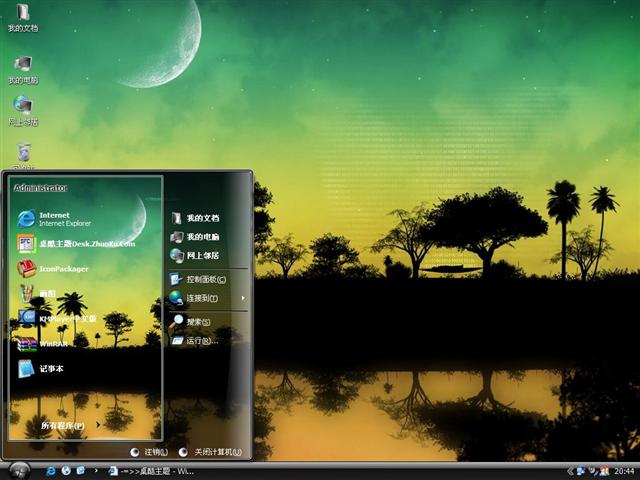Open 我的文档 desktop icon

coord(23,18)
